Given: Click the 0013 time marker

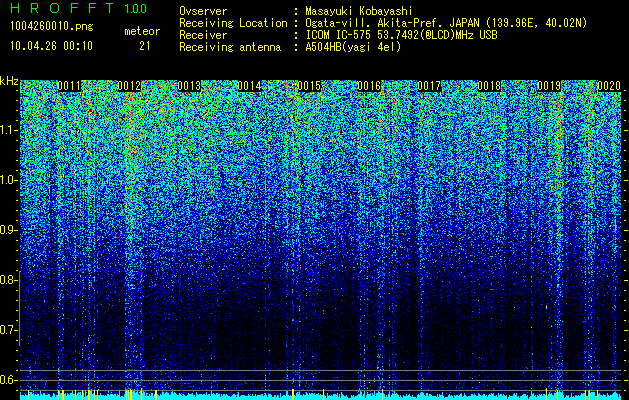Looking at the screenshot, I should 189,86.
